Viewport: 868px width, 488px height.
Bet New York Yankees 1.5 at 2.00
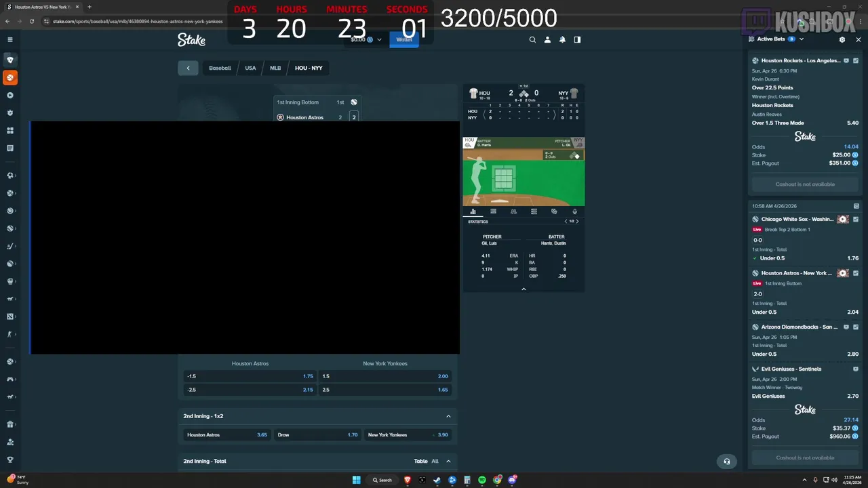coord(385,376)
